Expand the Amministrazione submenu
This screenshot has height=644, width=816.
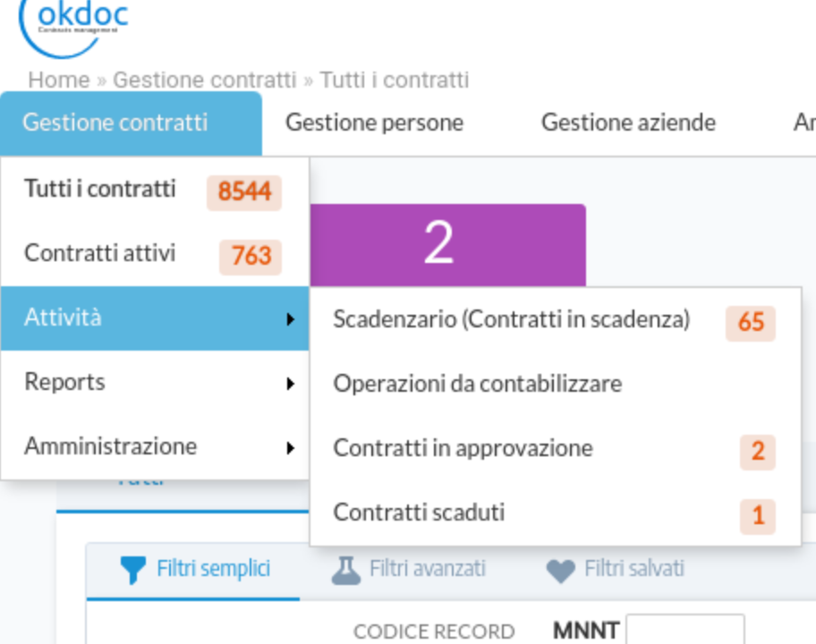point(291,447)
